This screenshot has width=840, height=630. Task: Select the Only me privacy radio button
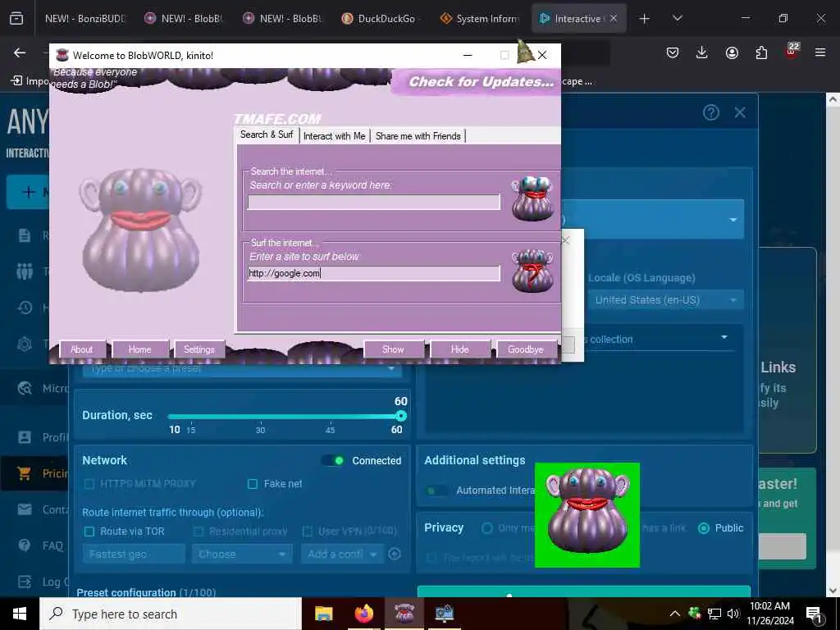(x=487, y=528)
